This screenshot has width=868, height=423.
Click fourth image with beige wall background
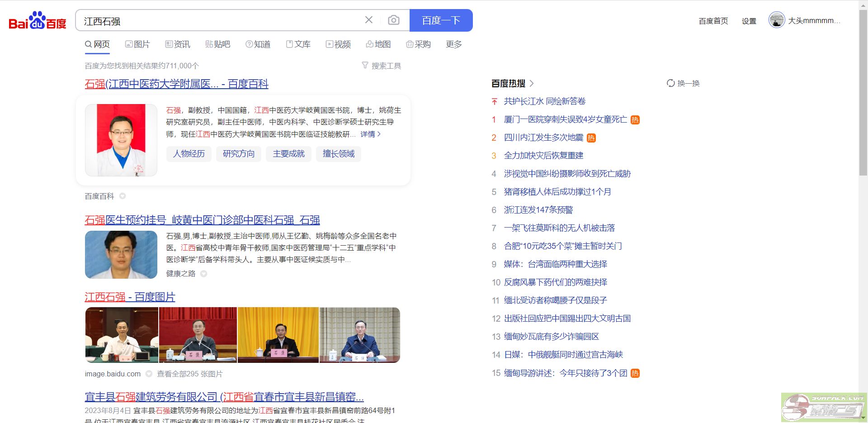click(x=360, y=335)
